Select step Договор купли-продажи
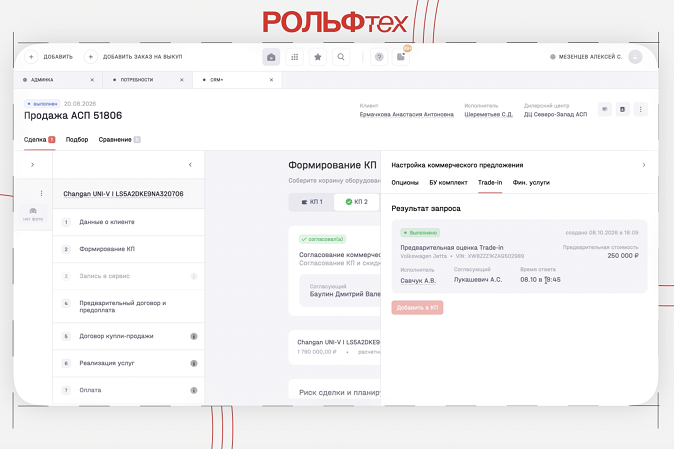Viewport: 674px width, 449px height. click(128, 336)
